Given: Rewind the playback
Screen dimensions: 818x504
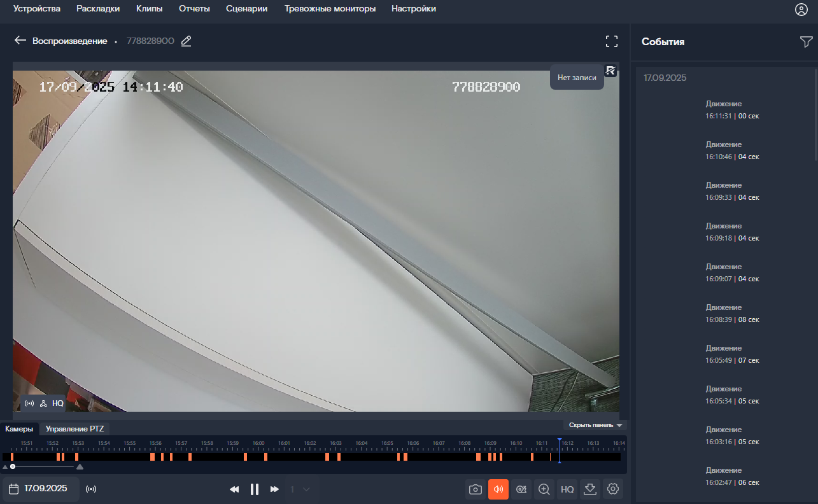Looking at the screenshot, I should click(234, 489).
